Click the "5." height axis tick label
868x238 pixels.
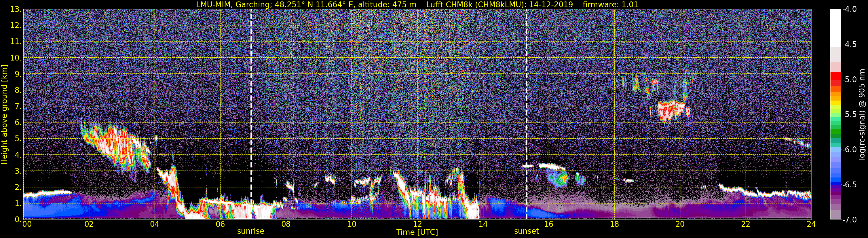pyautogui.click(x=18, y=139)
